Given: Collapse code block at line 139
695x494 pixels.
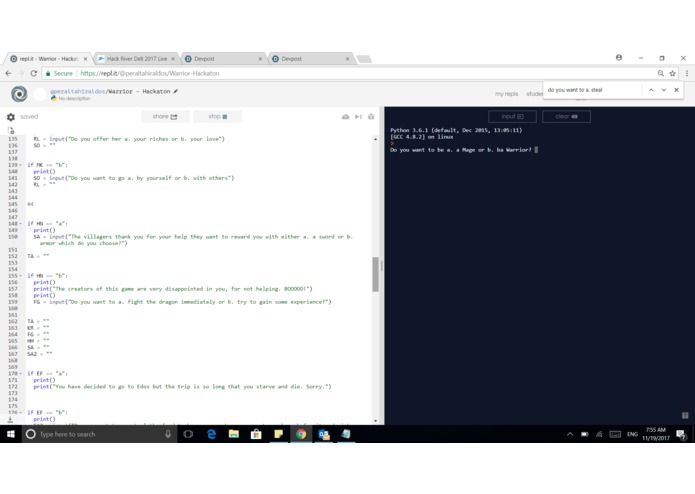Looking at the screenshot, I should pos(21,165).
